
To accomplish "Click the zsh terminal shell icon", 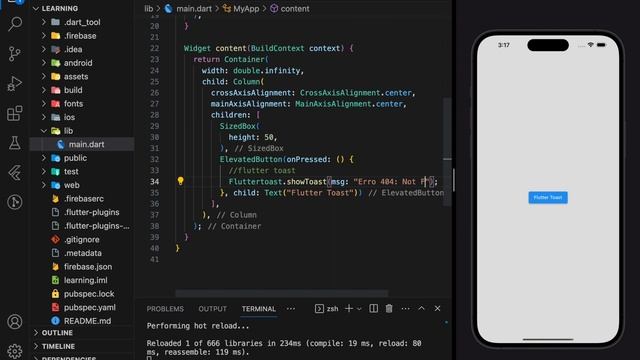I will coord(319,309).
